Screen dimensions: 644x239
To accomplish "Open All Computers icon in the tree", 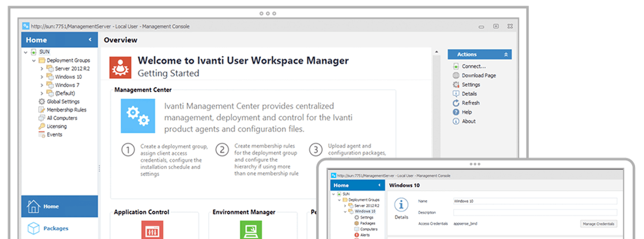I will click(42, 118).
